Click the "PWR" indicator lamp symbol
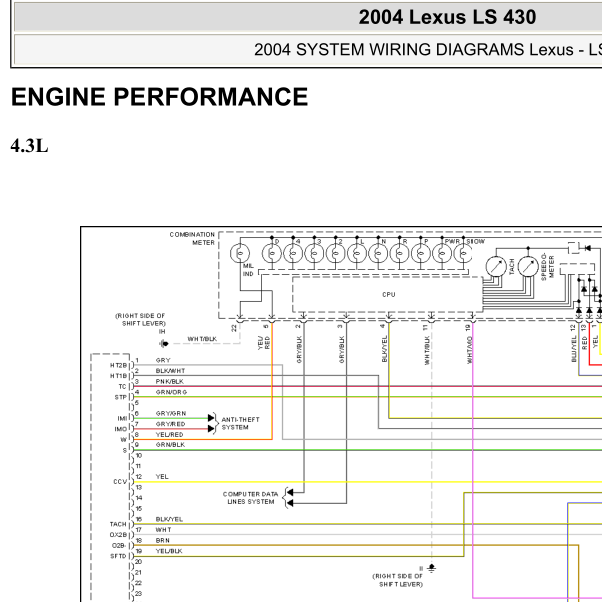 (x=442, y=254)
